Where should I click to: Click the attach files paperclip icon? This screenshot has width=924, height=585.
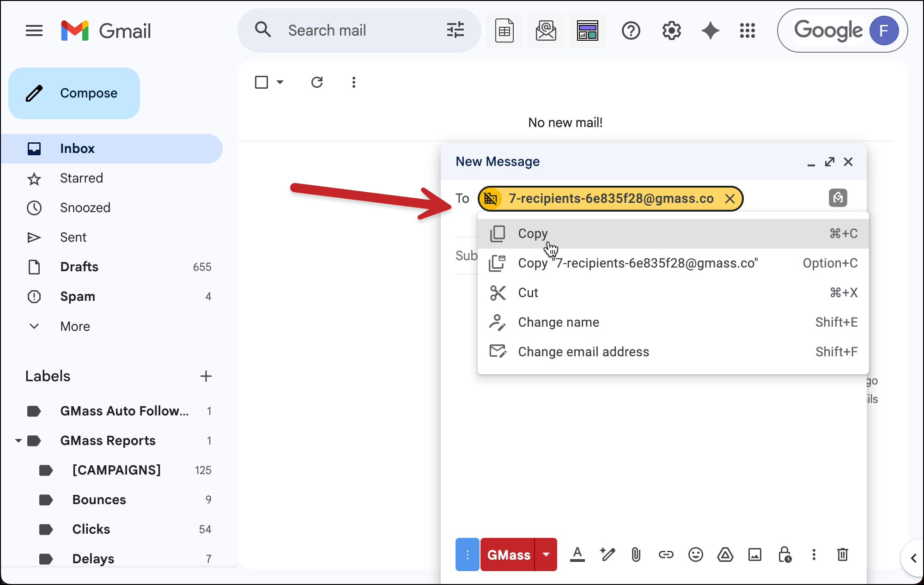pyautogui.click(x=636, y=555)
